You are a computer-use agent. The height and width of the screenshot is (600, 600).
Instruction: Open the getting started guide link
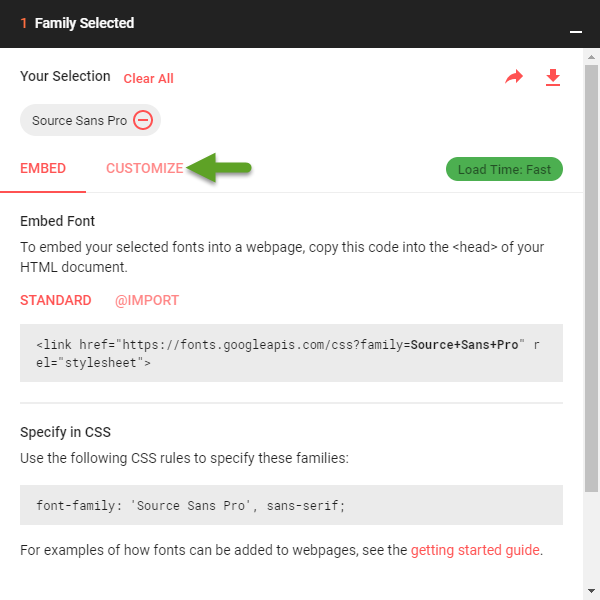[x=475, y=550]
